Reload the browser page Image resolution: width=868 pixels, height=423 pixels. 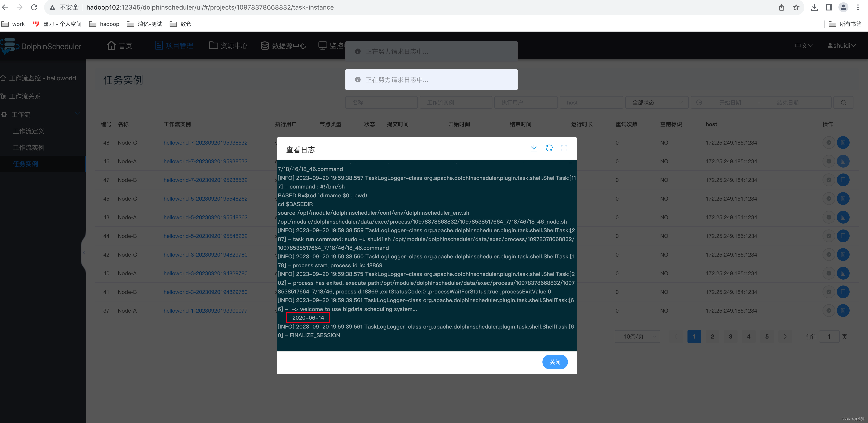tap(34, 8)
